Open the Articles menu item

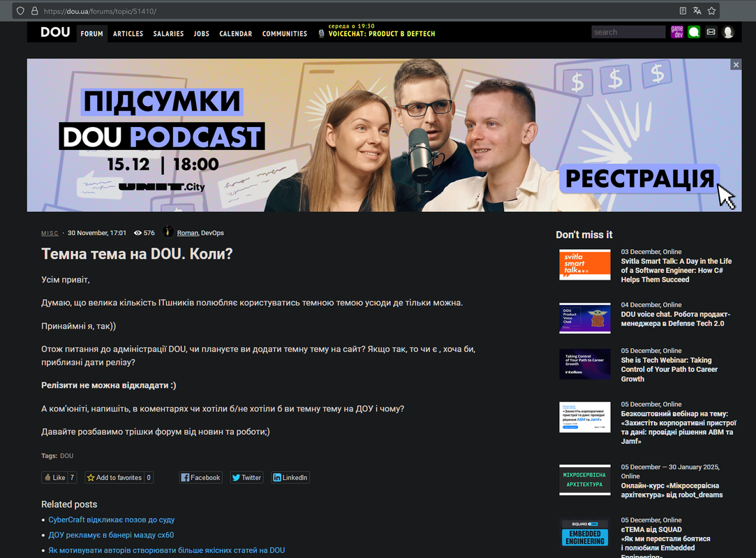[128, 33]
